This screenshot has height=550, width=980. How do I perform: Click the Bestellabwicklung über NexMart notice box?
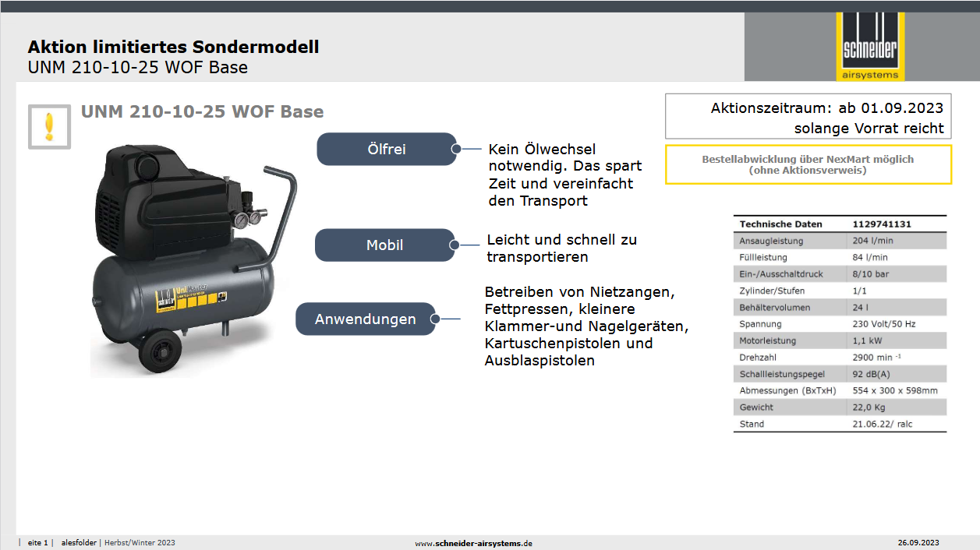coord(808,164)
